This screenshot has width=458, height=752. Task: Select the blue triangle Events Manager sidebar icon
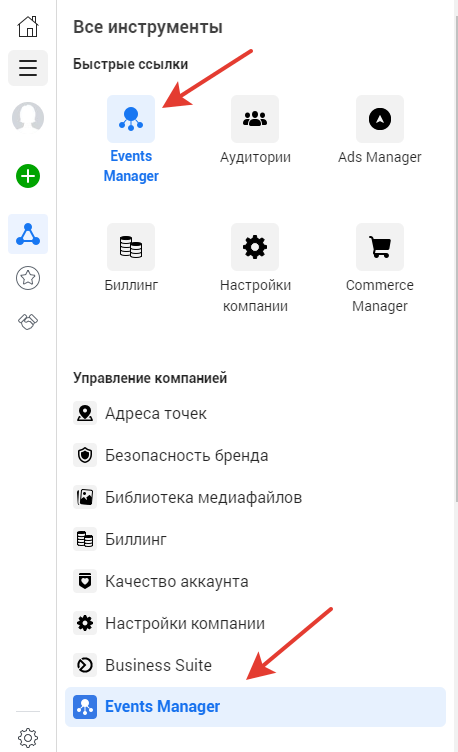point(28,234)
